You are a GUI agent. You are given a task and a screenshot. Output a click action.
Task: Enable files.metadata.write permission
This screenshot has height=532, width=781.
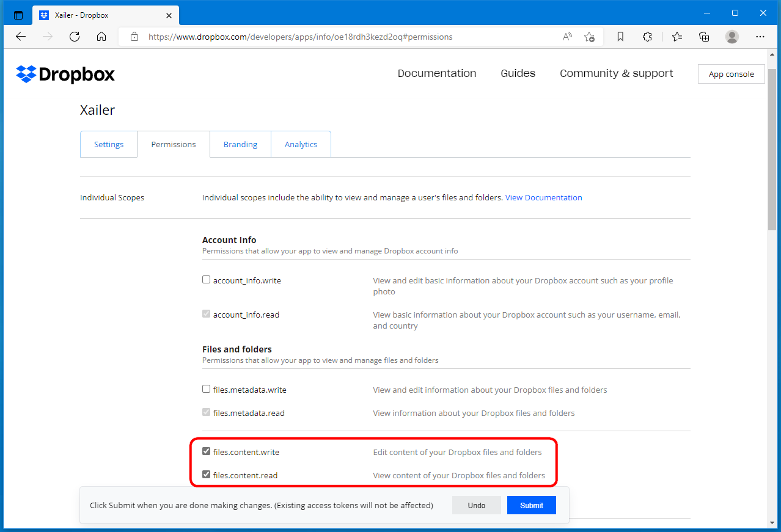tap(207, 388)
